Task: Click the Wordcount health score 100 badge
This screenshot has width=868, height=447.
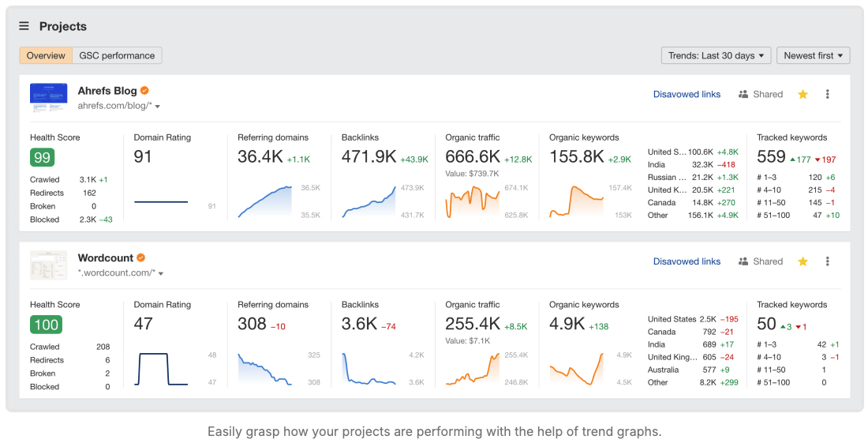Action: (x=46, y=325)
